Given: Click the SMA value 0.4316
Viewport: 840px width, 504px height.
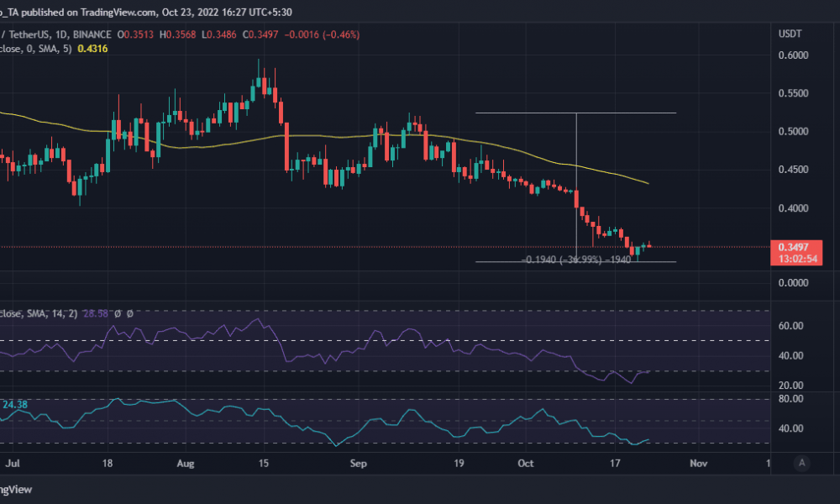Looking at the screenshot, I should (92, 49).
